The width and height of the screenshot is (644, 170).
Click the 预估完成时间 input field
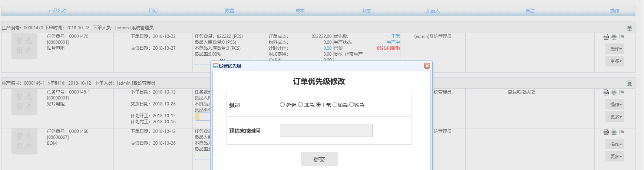(326, 131)
